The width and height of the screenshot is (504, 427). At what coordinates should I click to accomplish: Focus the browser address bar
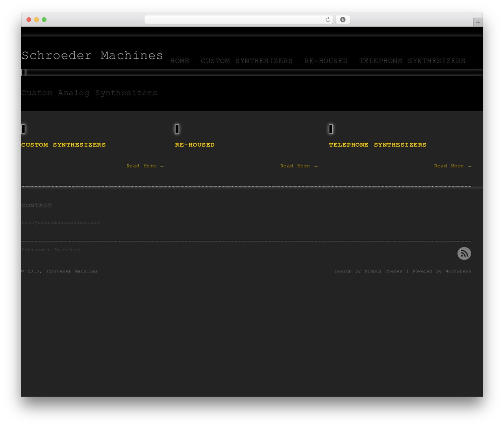coord(238,20)
